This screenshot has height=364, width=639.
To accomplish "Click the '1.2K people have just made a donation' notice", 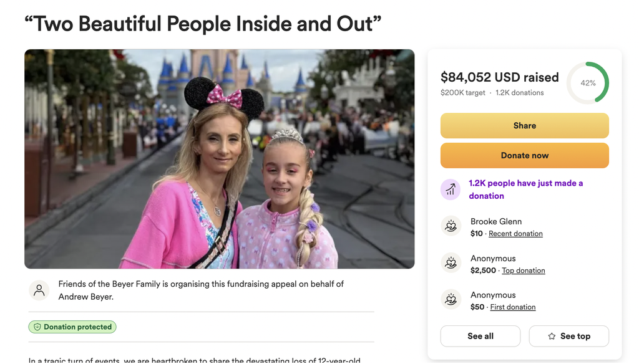I will click(x=525, y=189).
